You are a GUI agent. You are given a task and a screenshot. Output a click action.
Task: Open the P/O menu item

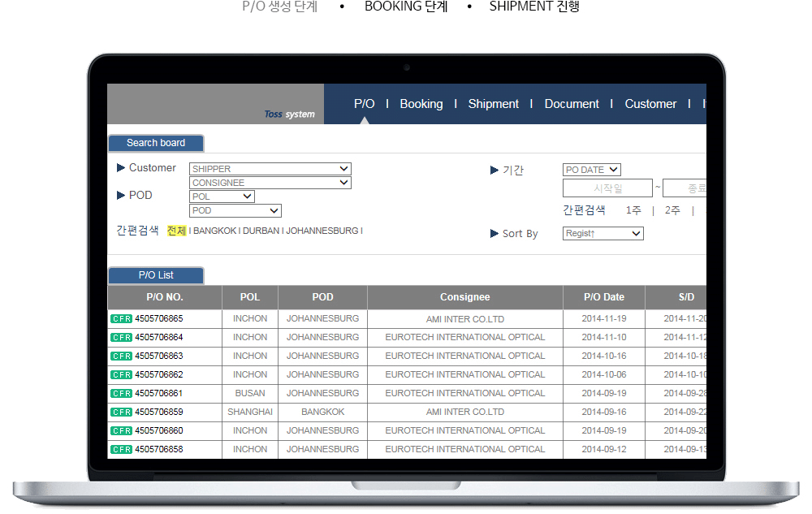click(x=364, y=104)
